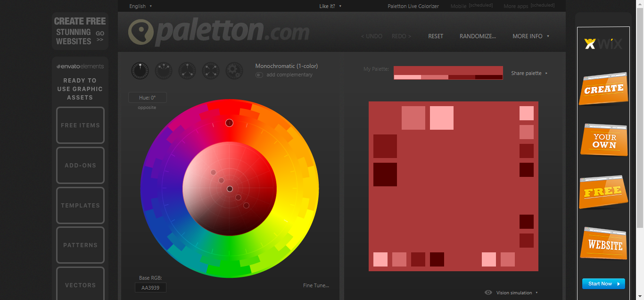Open the More apps scheduled item
The height and width of the screenshot is (300, 644).
click(x=529, y=6)
